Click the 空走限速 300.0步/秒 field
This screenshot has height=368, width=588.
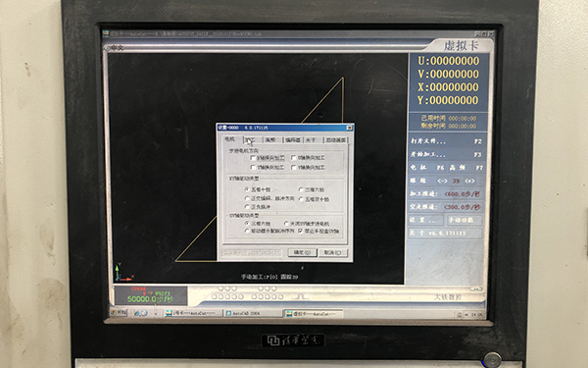tap(446, 207)
